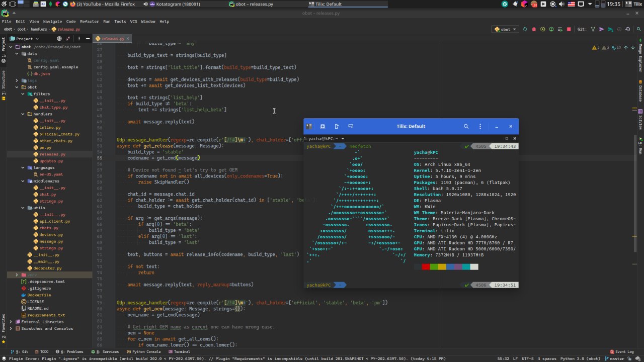Add terminal down icon in Tilix
Screen dimensions: 644x362
click(351, 126)
